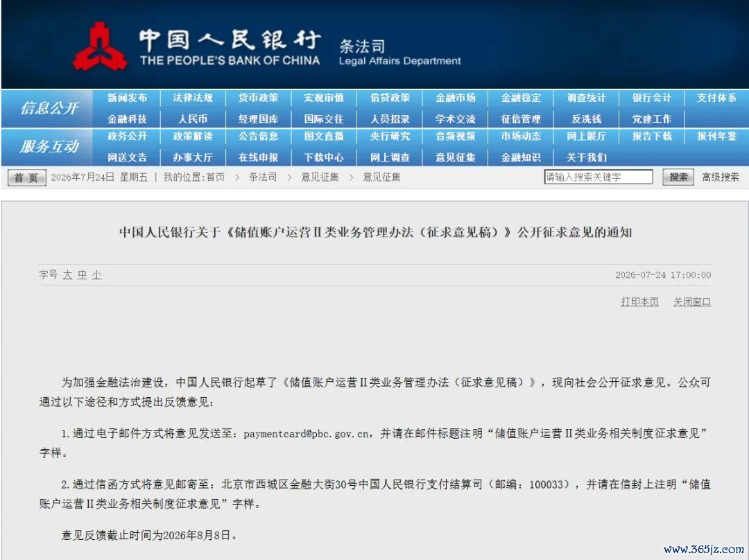Open 报刊年鉴 menu item
Viewport: 749px width, 560px height.
pyautogui.click(x=716, y=137)
